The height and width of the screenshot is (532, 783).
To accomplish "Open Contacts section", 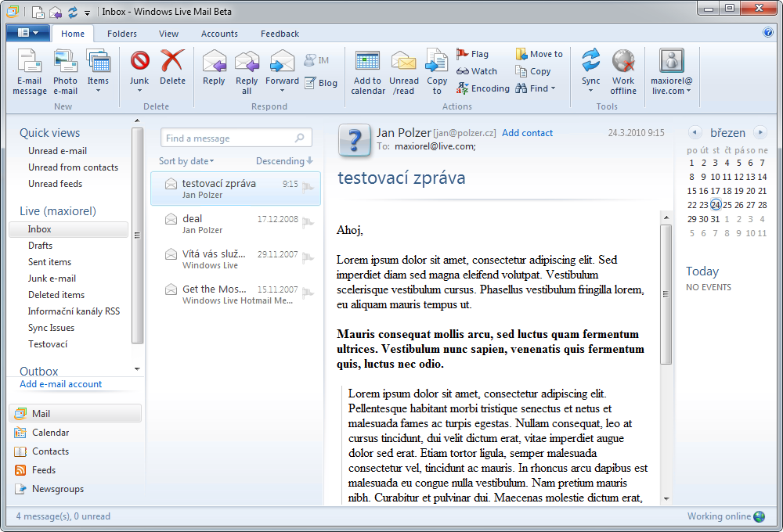I will tap(50, 451).
